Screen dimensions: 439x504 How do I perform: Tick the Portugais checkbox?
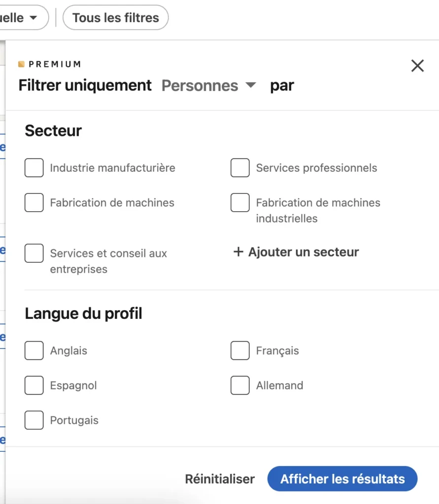[x=34, y=420]
